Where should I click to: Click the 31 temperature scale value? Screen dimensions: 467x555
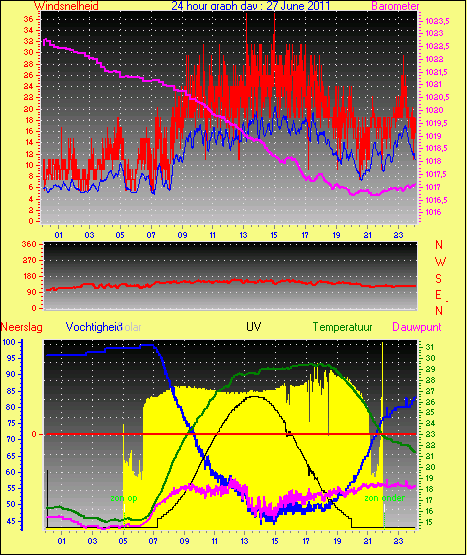tap(430, 347)
